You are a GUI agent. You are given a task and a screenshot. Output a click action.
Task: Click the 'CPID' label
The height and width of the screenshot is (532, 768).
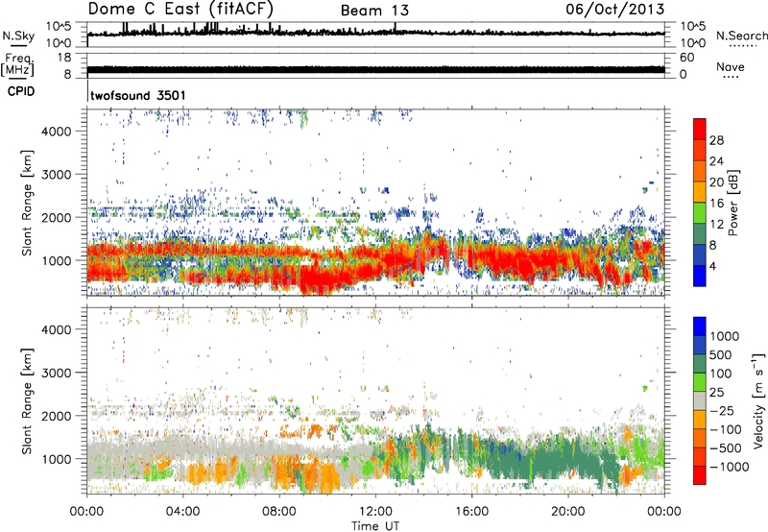pos(21,91)
